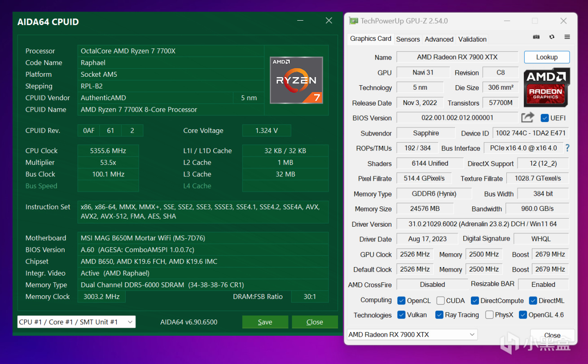Go to the Validation tab
This screenshot has height=364, width=588.
tap(472, 39)
